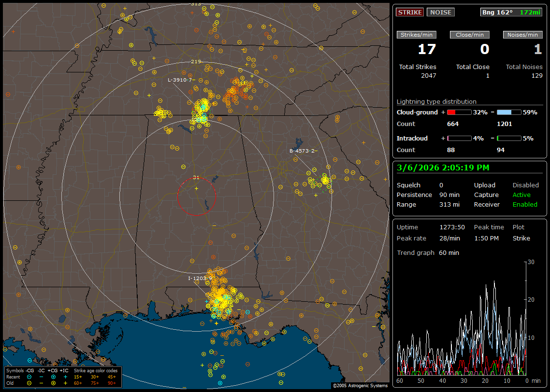Image resolution: width=550 pixels, height=392 pixels.
Task: Select the L-3910-7 storm cell label
Action: pyautogui.click(x=180, y=80)
